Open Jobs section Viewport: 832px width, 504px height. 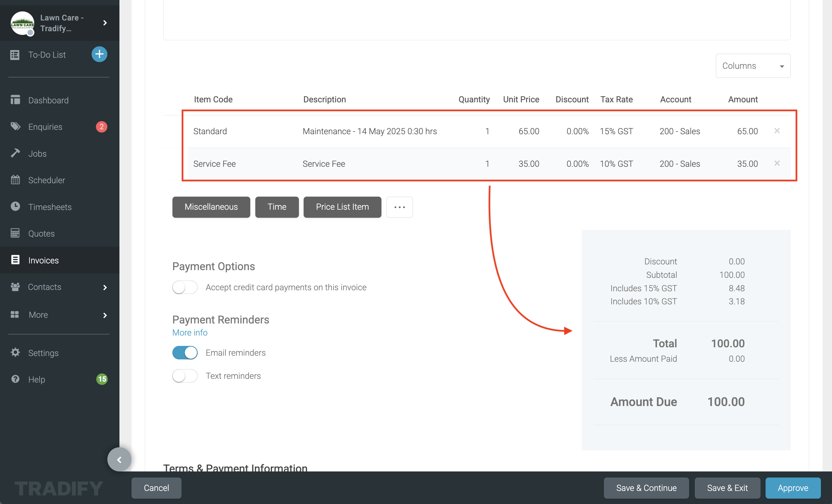[x=37, y=154]
